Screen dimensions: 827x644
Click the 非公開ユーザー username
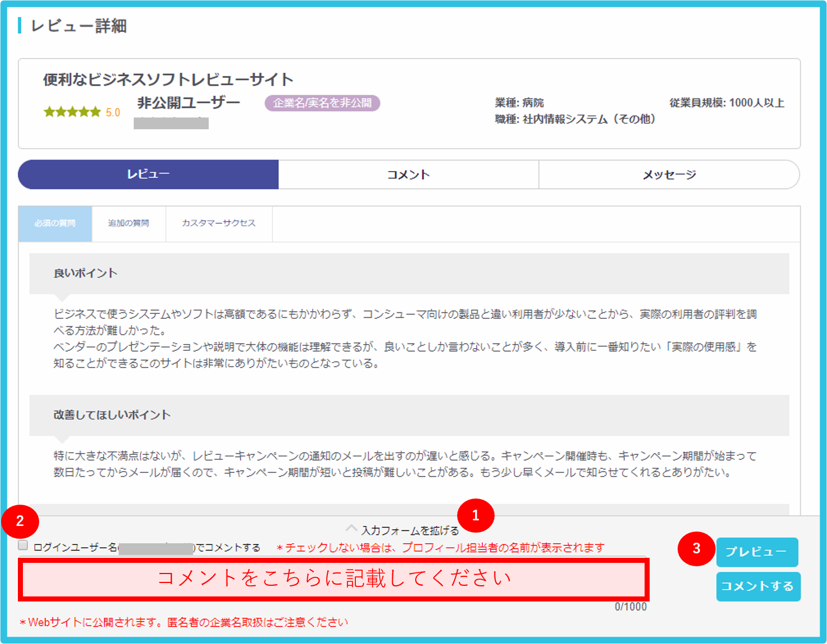coord(188,102)
